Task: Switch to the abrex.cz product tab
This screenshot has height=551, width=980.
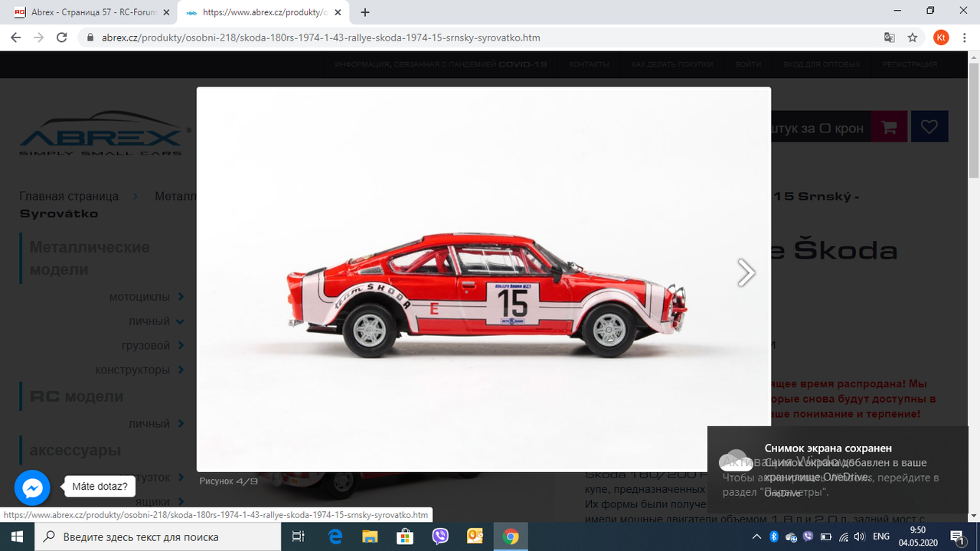Action: coord(262,12)
